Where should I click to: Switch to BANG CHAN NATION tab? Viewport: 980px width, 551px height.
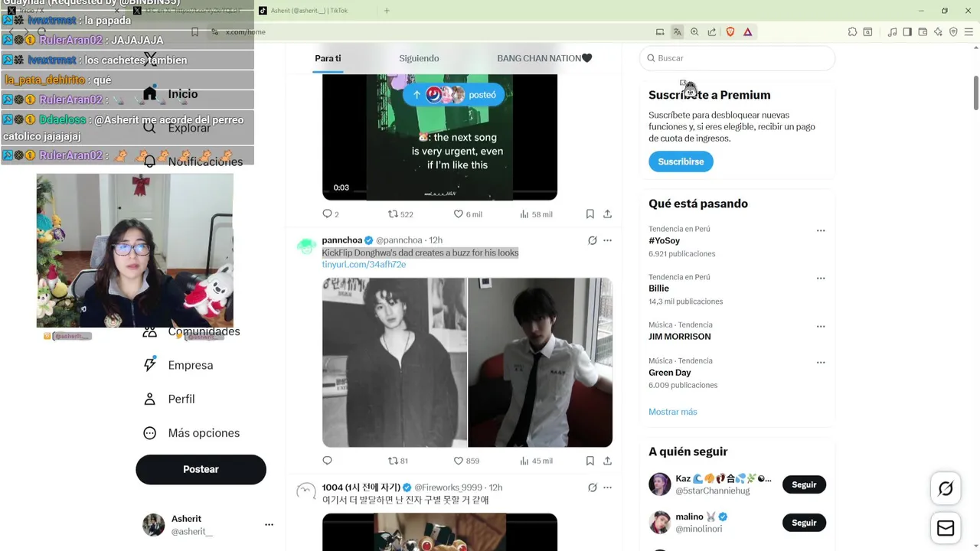[544, 58]
